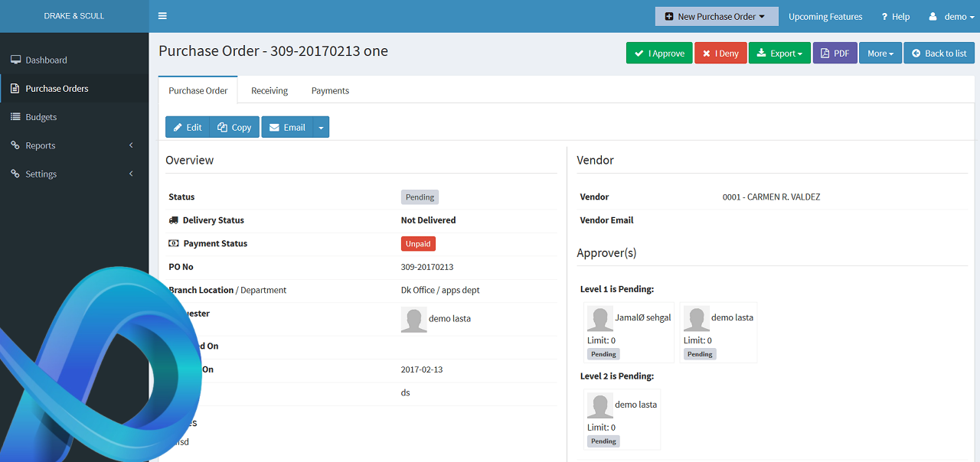Click the Pending badge under JamalØ sehgal
The width and height of the screenshot is (980, 462).
click(x=603, y=354)
